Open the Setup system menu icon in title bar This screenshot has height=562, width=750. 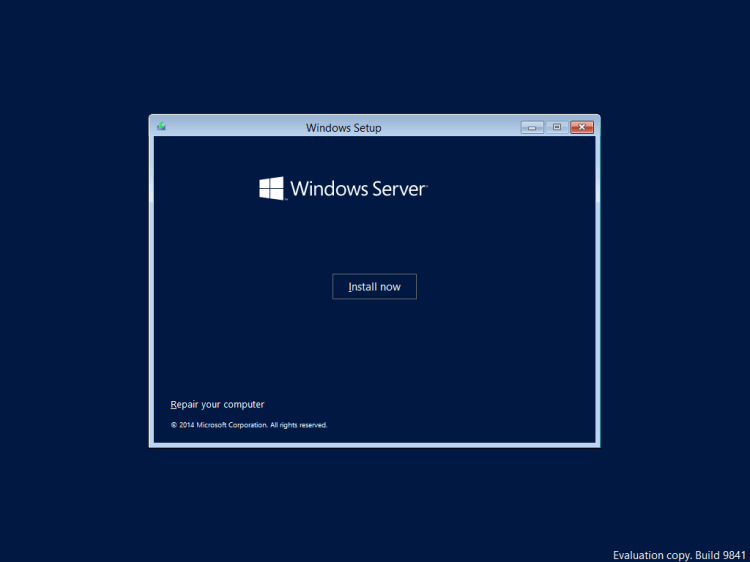coord(161,127)
